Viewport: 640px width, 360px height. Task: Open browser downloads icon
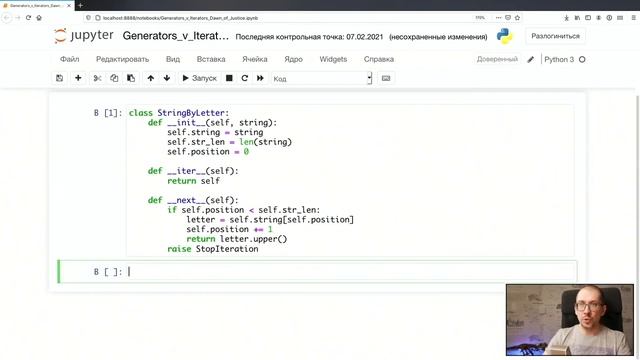[x=567, y=18]
